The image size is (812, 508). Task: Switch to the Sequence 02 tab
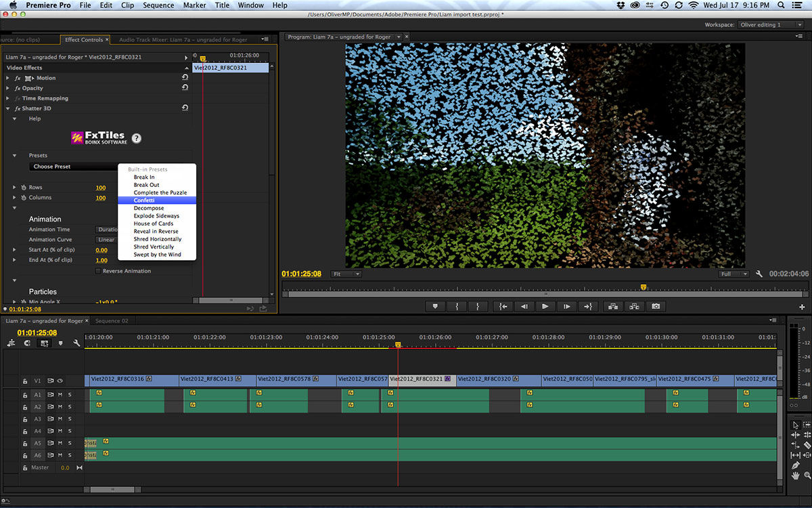112,321
